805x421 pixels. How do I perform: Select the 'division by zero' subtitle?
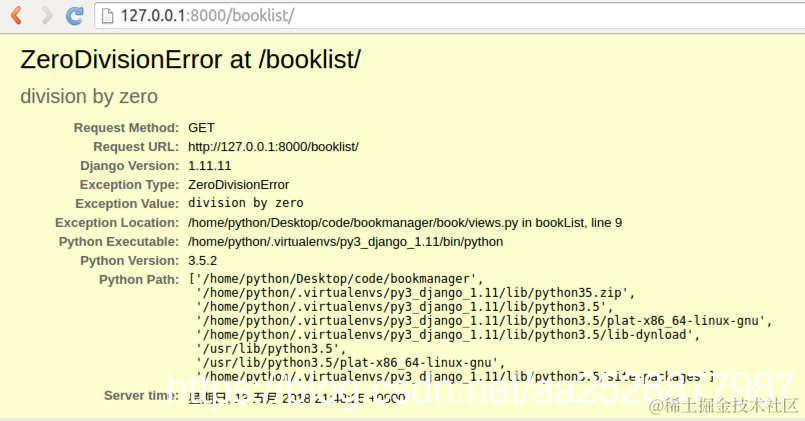[89, 96]
